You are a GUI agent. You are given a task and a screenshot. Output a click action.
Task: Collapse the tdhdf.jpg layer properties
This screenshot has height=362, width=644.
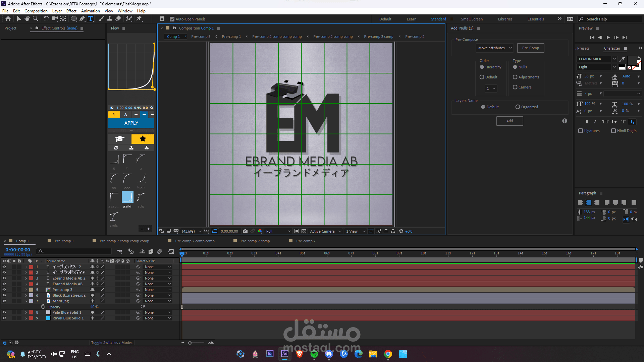pyautogui.click(x=26, y=301)
